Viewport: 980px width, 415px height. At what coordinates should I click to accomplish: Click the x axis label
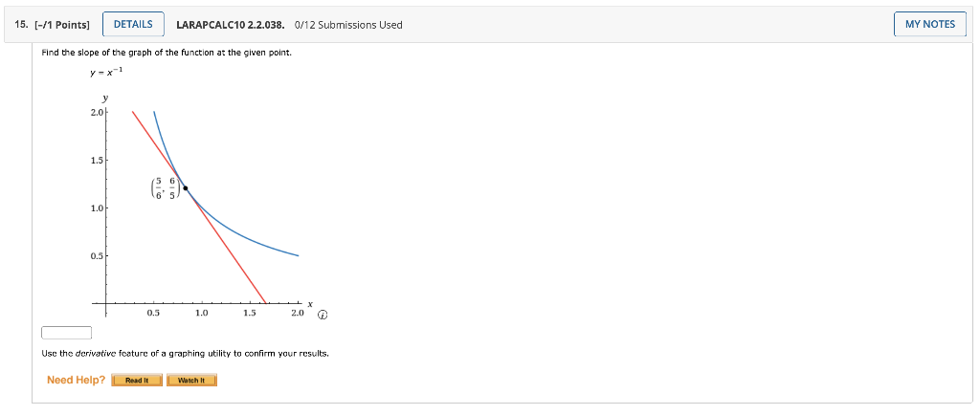click(x=310, y=303)
